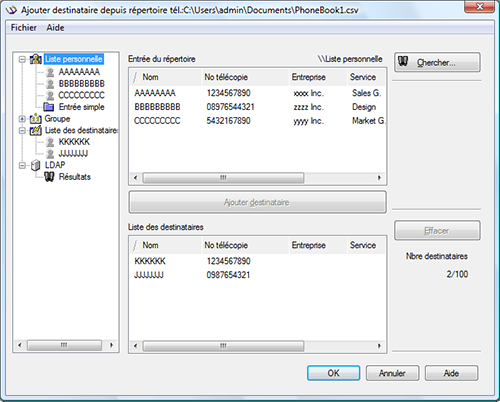This screenshot has height=402, width=500.
Task: Click the right arrow of the directory list scrollbar
Action: pyautogui.click(x=379, y=178)
